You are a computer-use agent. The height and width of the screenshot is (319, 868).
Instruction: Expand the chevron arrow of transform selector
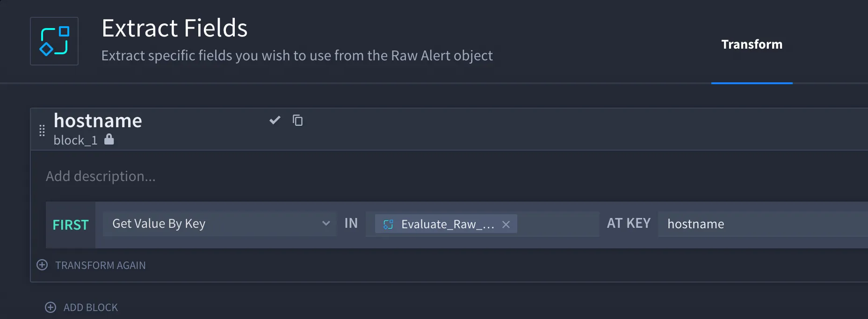click(x=326, y=224)
